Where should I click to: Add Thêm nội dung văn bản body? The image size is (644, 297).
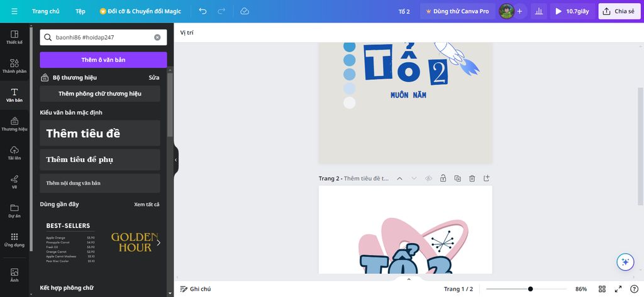100,183
